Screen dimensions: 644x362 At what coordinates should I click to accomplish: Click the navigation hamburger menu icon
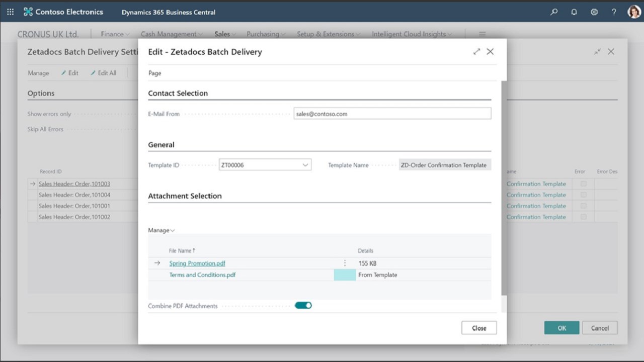(x=482, y=34)
